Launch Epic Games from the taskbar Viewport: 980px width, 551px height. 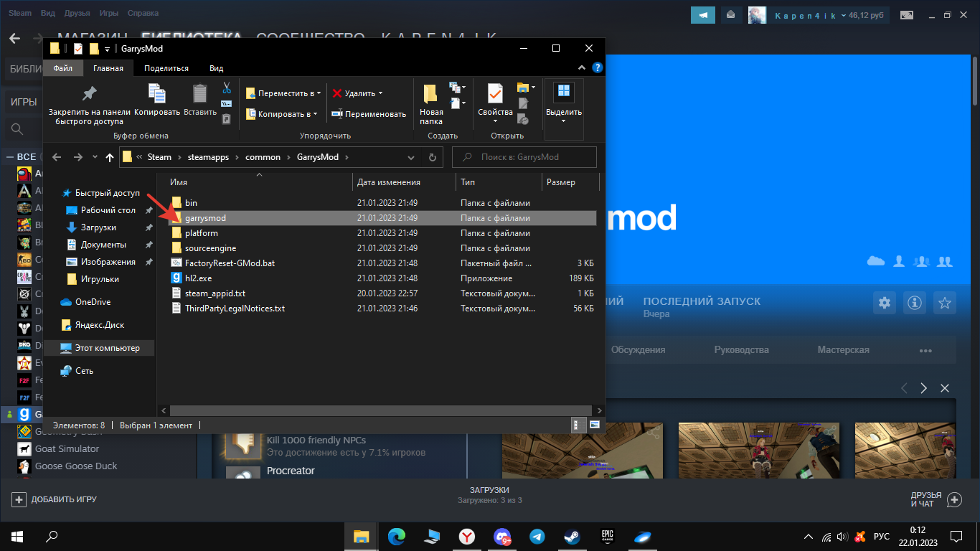coord(608,536)
